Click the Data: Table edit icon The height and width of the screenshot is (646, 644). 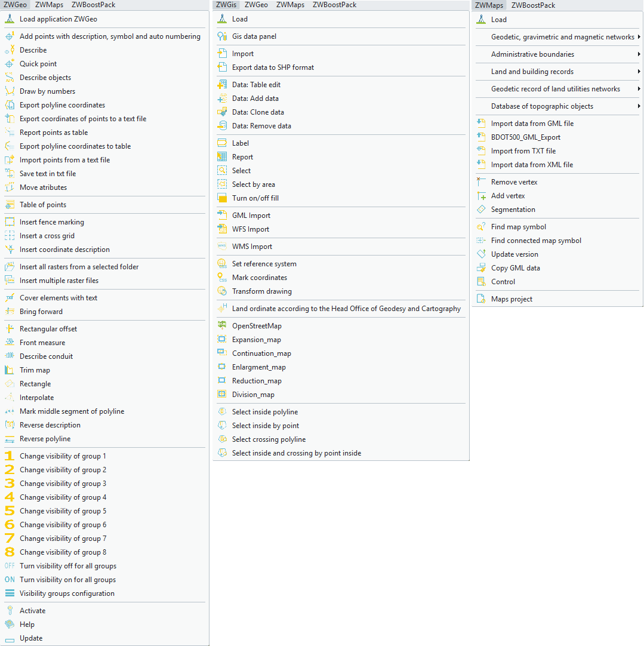coord(222,84)
